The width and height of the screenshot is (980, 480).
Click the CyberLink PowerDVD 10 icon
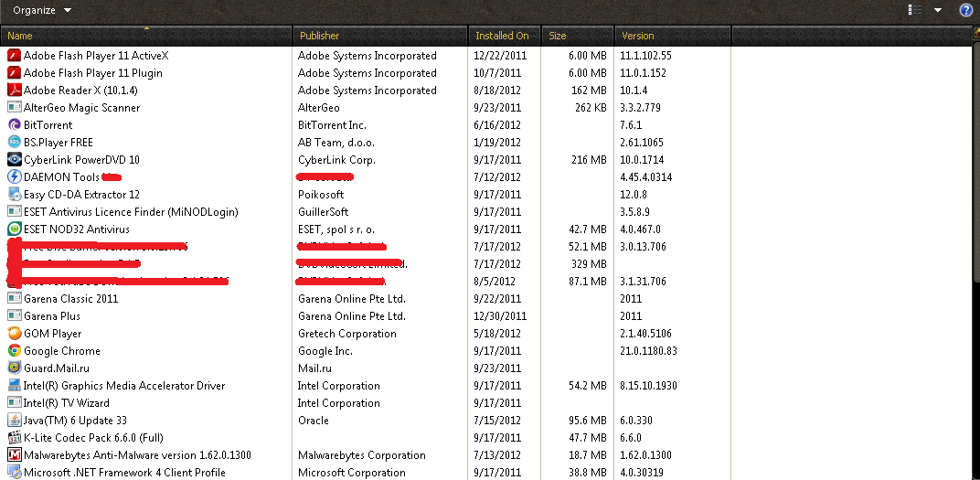pos(14,159)
